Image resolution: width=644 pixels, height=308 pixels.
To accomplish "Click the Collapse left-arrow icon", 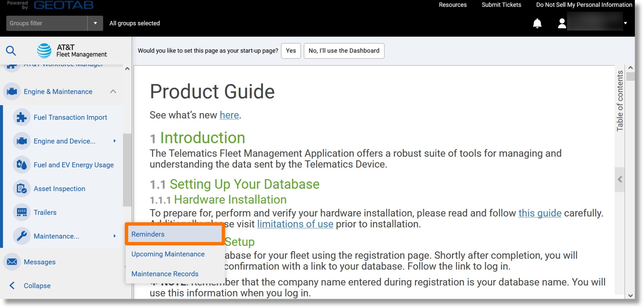I will pos(12,286).
